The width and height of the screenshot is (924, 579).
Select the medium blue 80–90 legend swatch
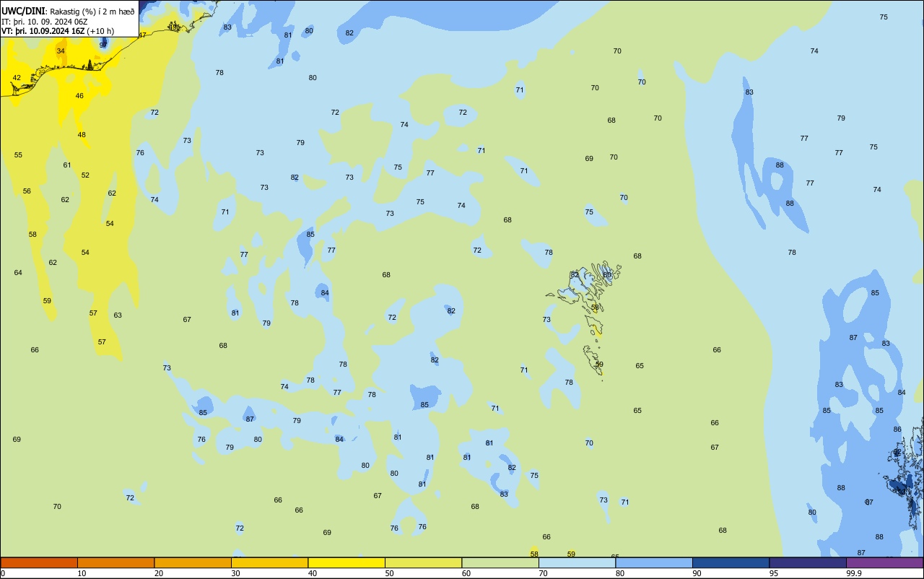pyautogui.click(x=654, y=562)
